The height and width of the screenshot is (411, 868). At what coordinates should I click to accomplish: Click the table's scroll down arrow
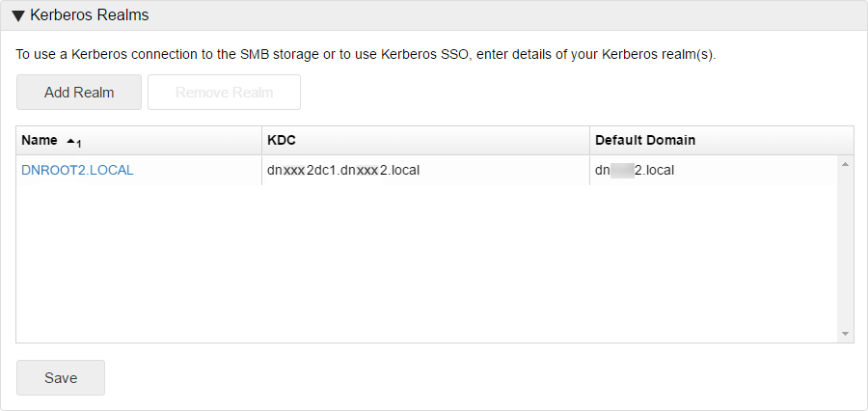click(845, 334)
